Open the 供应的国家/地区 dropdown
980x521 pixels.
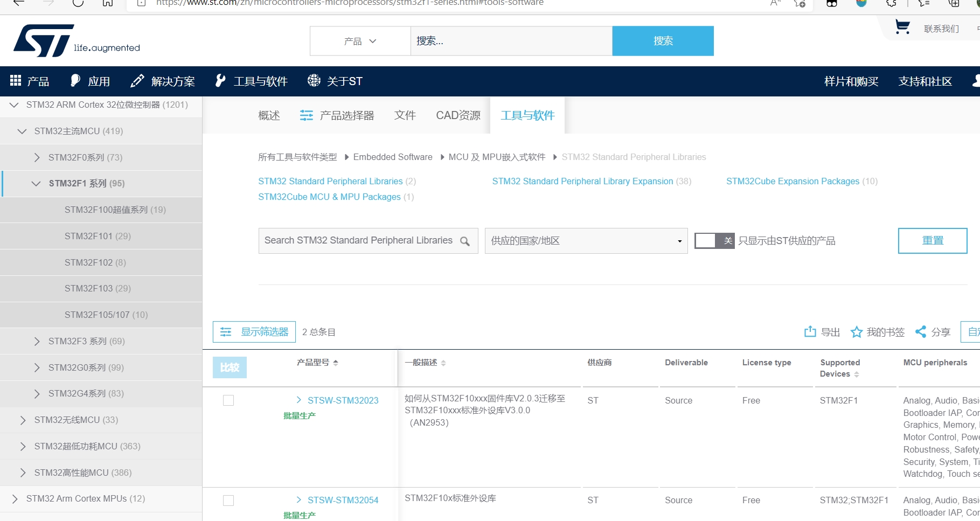pyautogui.click(x=586, y=241)
